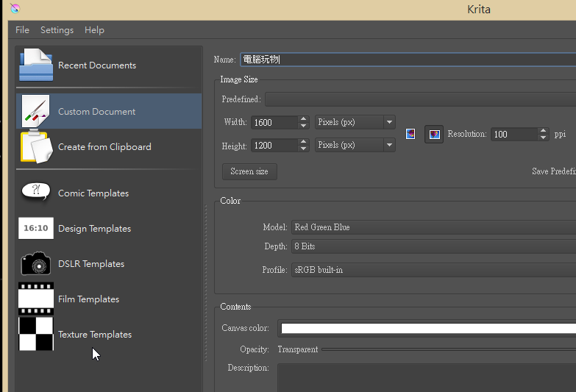Click the 16:10 Design Templates icon
Screen dimensions: 576x392
click(36, 228)
